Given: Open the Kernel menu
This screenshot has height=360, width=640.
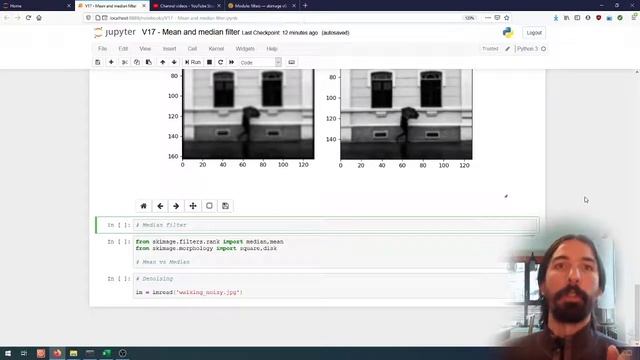Looking at the screenshot, I should [216, 49].
